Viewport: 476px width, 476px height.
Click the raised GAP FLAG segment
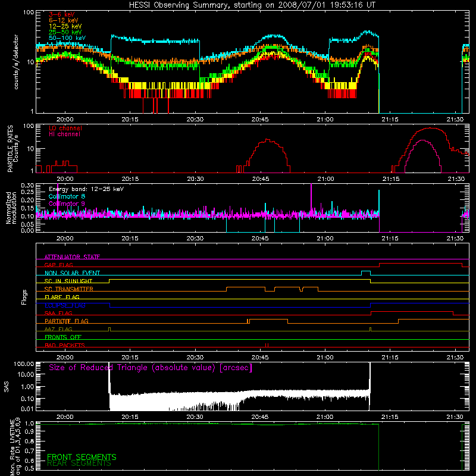coord(421,264)
